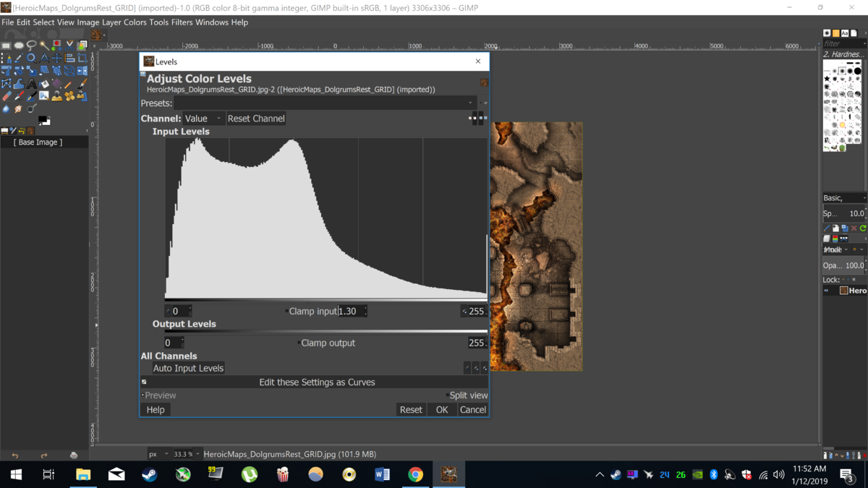Open the Channel Value dropdown
Screen dimensions: 868x488
[x=203, y=119]
